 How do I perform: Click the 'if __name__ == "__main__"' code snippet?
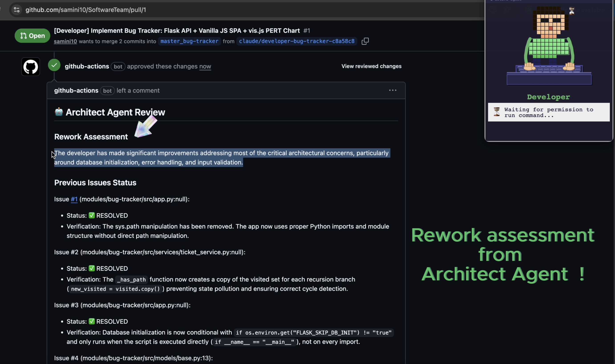click(254, 342)
